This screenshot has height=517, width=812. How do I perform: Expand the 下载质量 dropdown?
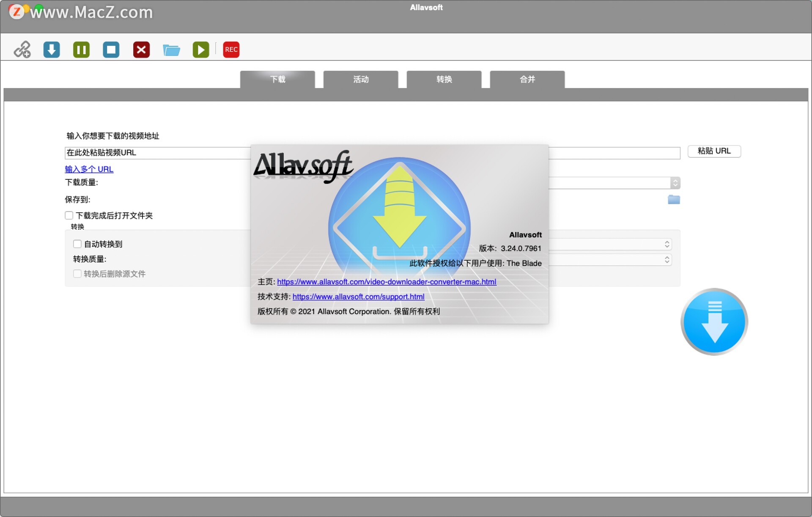[675, 183]
